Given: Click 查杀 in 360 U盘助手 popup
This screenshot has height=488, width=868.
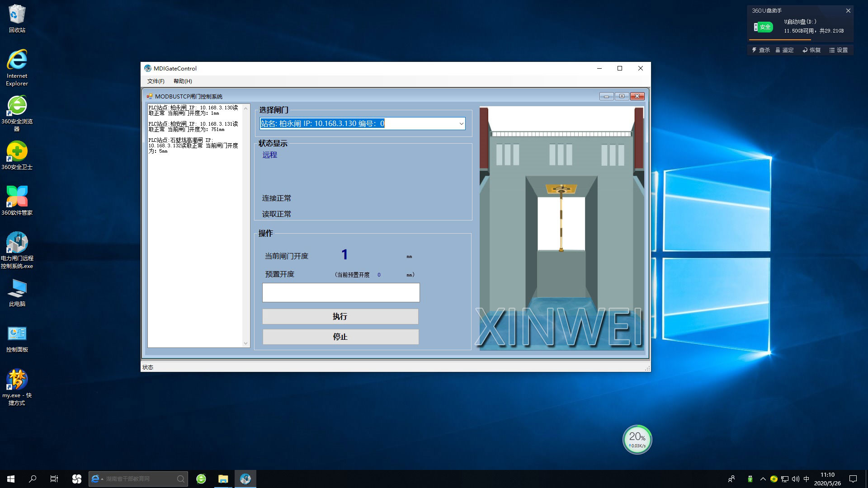Looking at the screenshot, I should click(x=761, y=50).
